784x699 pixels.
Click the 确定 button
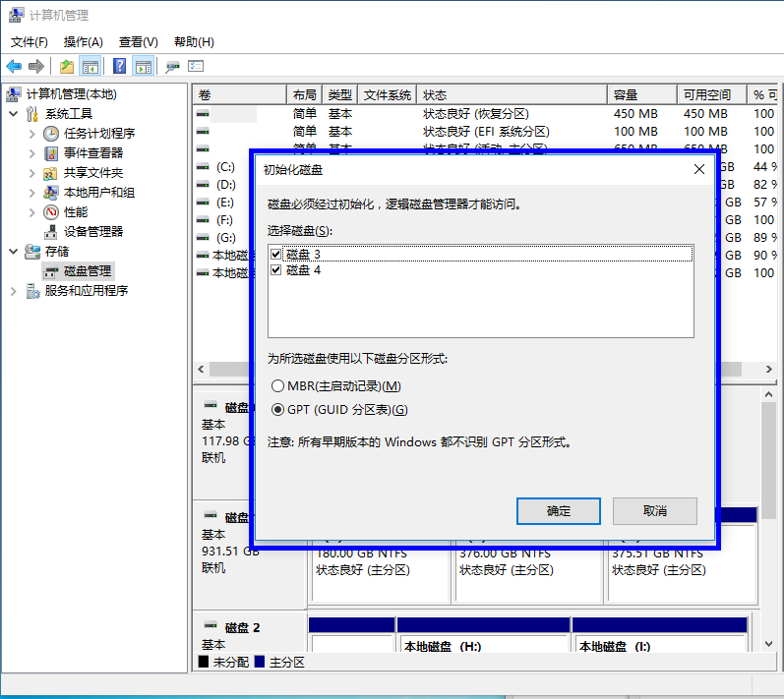click(x=559, y=511)
